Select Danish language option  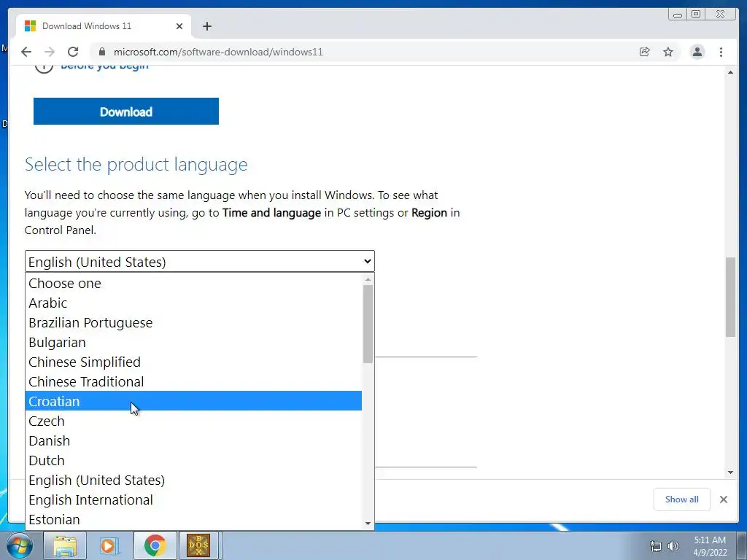[193, 440]
